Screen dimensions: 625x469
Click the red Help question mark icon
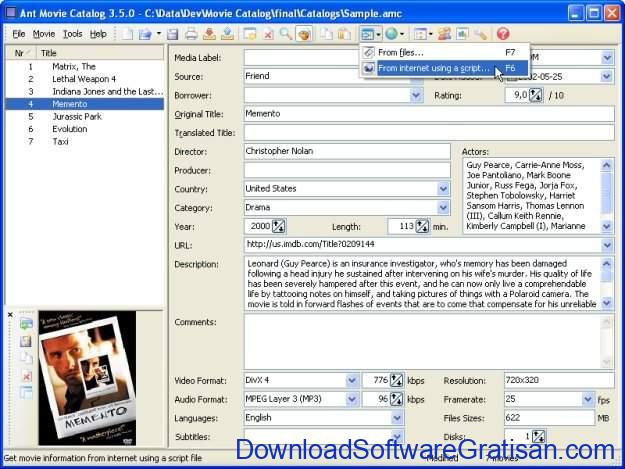[503, 34]
